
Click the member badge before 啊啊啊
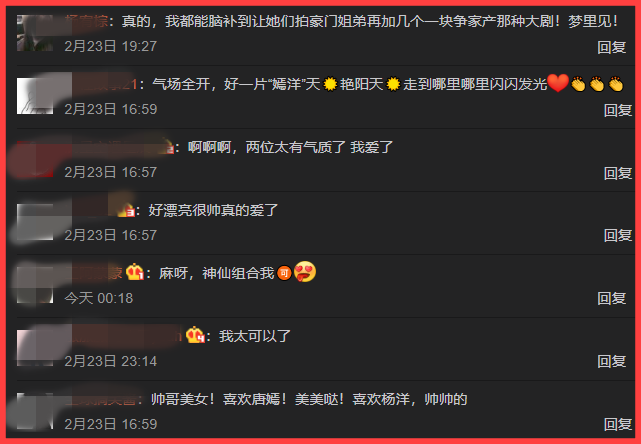click(x=166, y=147)
